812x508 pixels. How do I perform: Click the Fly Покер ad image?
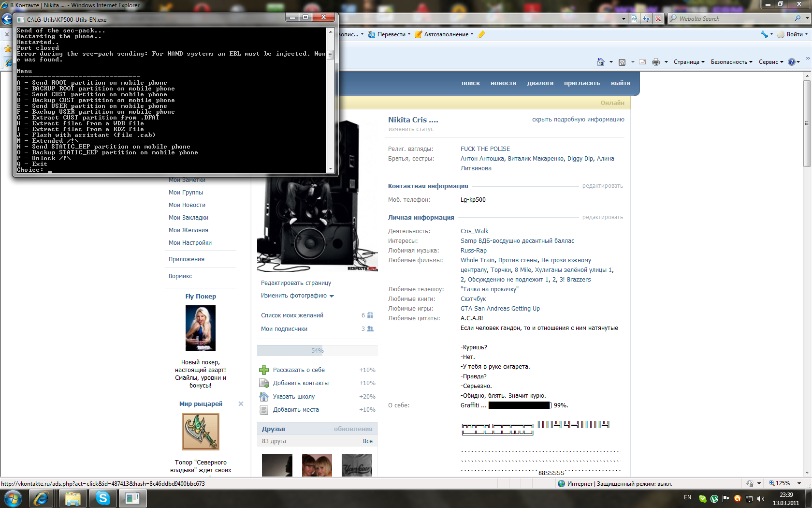(201, 328)
